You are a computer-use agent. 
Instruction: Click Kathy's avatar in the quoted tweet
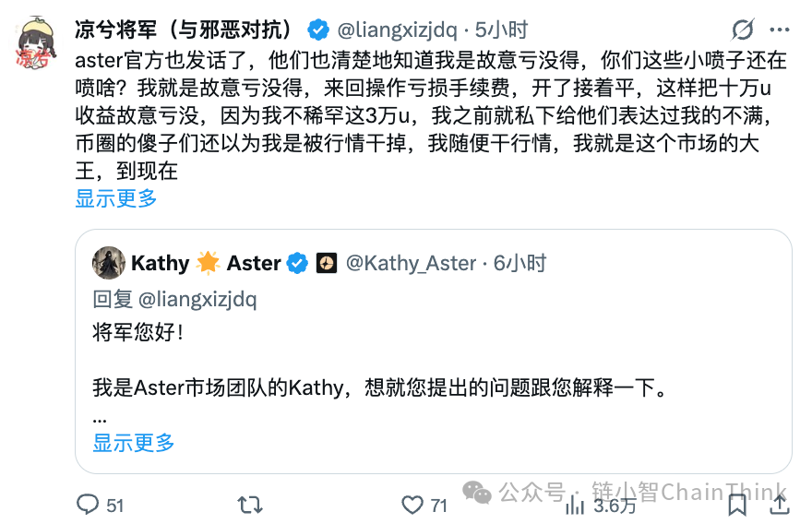click(x=108, y=263)
